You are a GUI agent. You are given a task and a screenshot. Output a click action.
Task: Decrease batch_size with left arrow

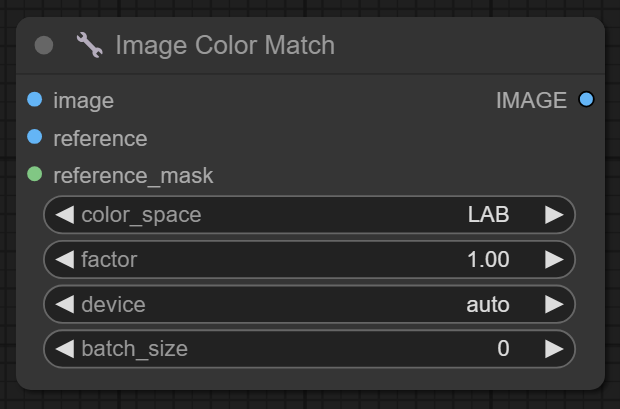[x=65, y=349]
